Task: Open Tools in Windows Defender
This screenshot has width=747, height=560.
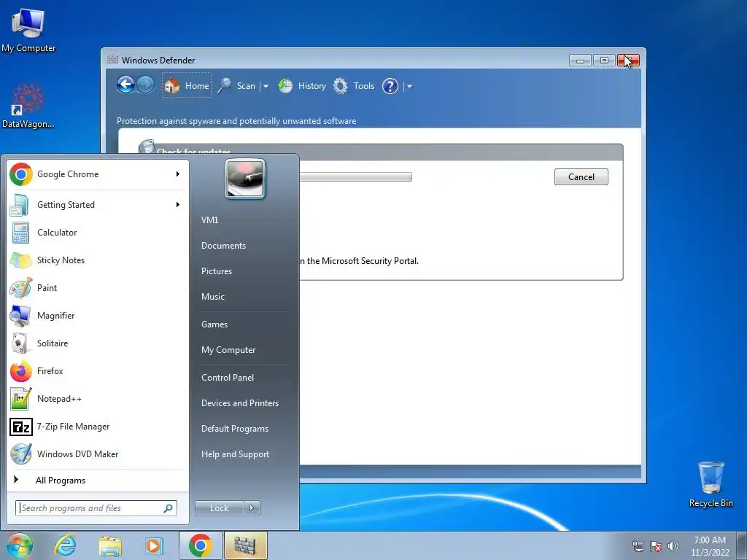Action: pos(354,86)
